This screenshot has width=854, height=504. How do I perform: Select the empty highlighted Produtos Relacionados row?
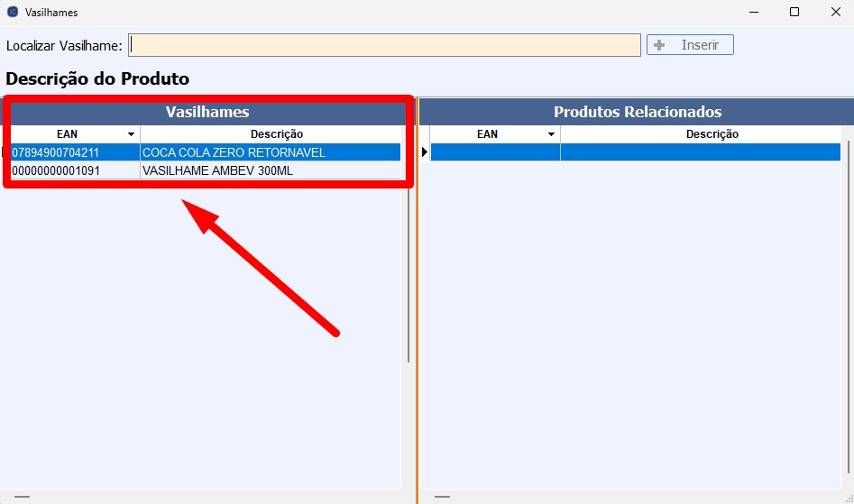(636, 152)
